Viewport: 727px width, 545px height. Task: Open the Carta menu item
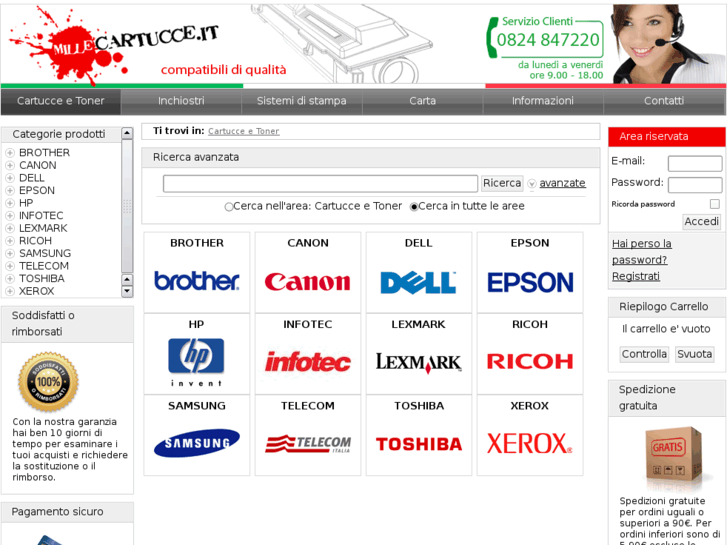(422, 101)
